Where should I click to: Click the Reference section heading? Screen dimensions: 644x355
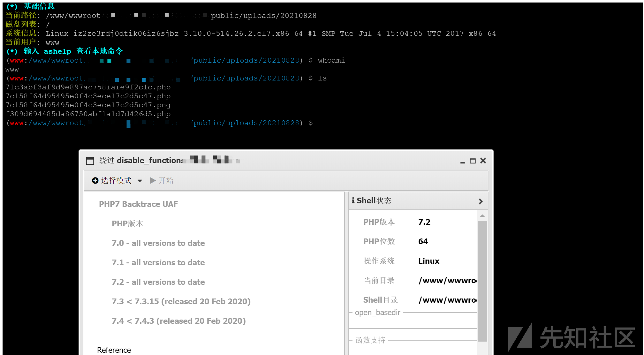[114, 350]
